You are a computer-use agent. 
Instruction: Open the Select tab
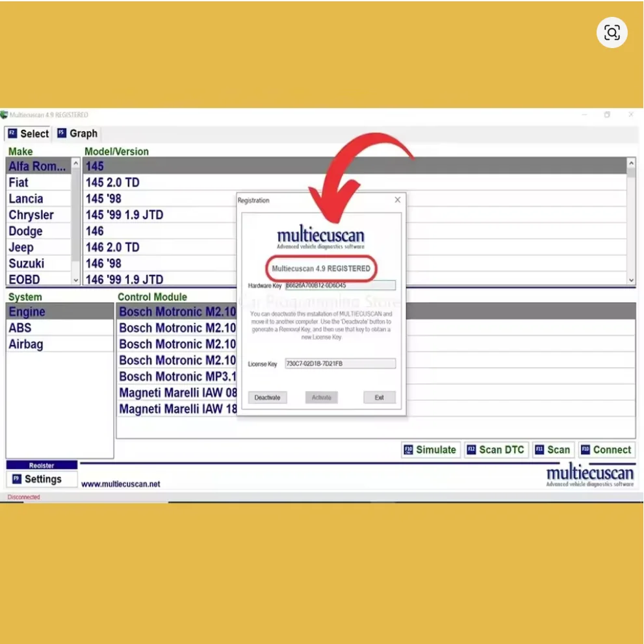click(x=29, y=133)
